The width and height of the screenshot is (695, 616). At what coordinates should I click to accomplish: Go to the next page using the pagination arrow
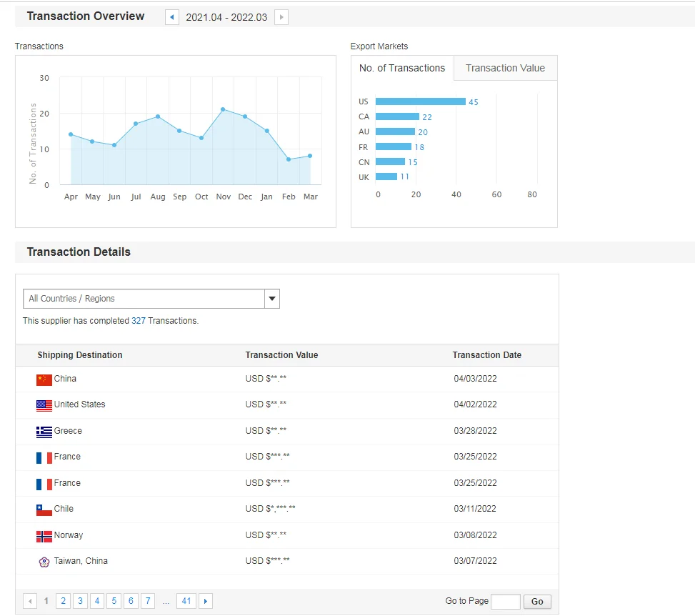tap(206, 601)
